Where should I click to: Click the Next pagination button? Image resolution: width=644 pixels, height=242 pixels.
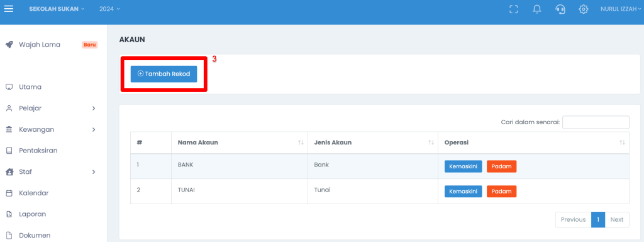[x=617, y=220]
